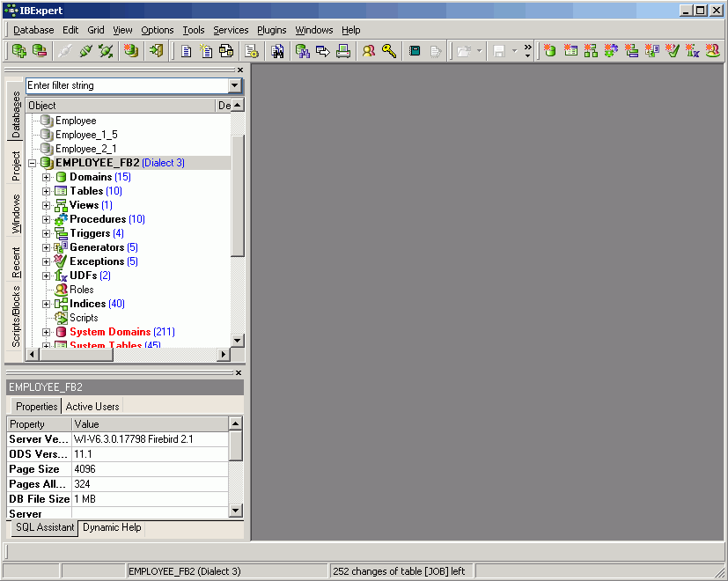Click the Grant Manager yellow key icon

pos(389,51)
